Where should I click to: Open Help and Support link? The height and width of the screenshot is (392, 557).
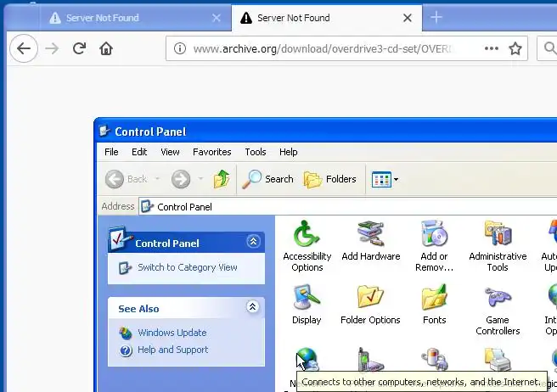[172, 350]
